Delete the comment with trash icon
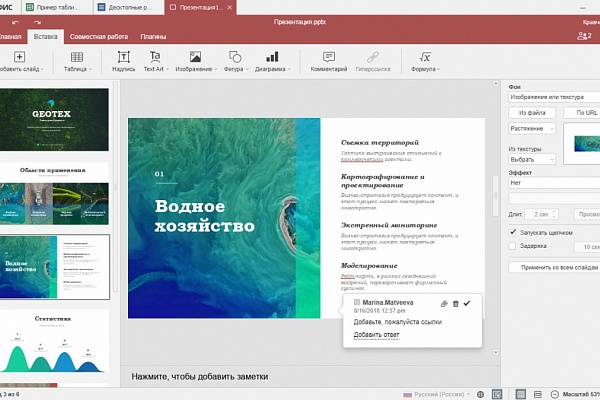This screenshot has height=400, width=600. point(455,304)
